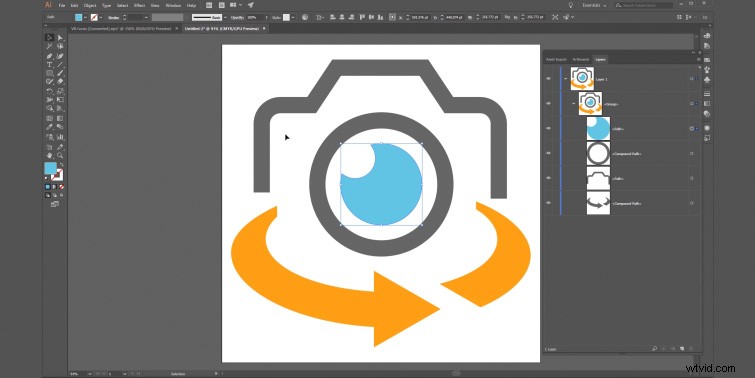Screen dimensions: 755x378
Task: Click the GPU performance rocket icon
Action: click(x=250, y=5)
